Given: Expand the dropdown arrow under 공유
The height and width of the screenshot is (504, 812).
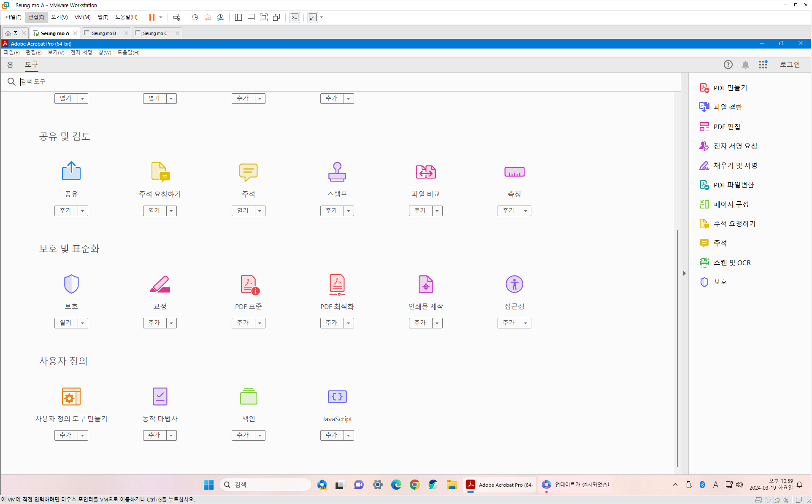Looking at the screenshot, I should coord(83,211).
